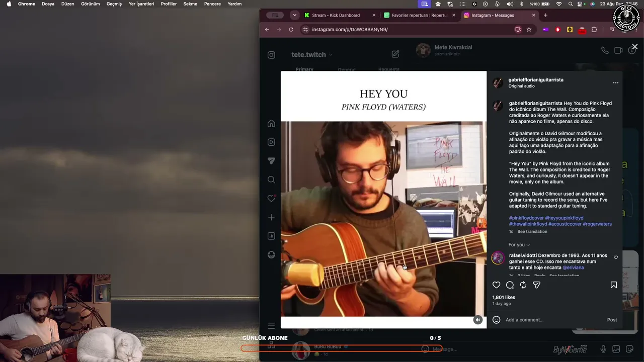Compose a new message with pencil icon
Viewport: 644px width, 362px height.
coord(395,54)
